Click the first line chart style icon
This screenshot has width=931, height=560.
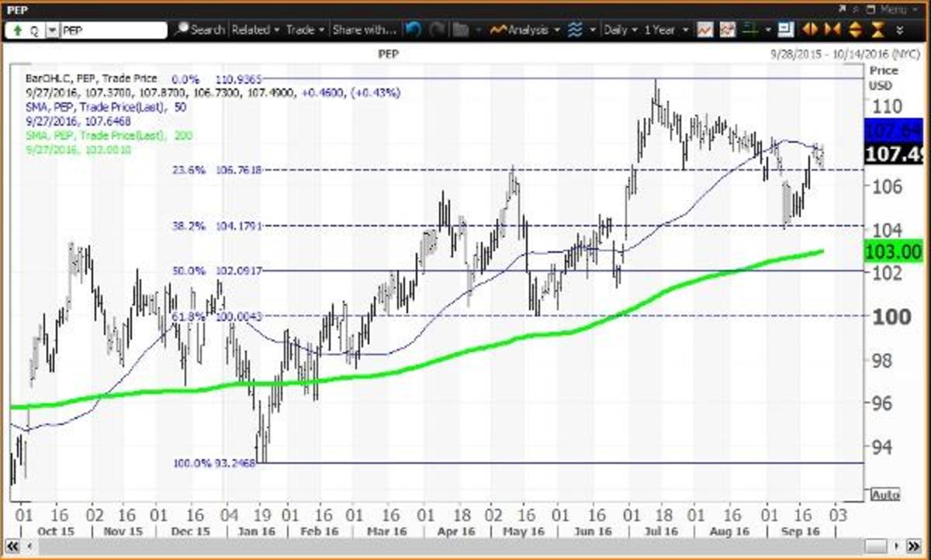pos(704,30)
